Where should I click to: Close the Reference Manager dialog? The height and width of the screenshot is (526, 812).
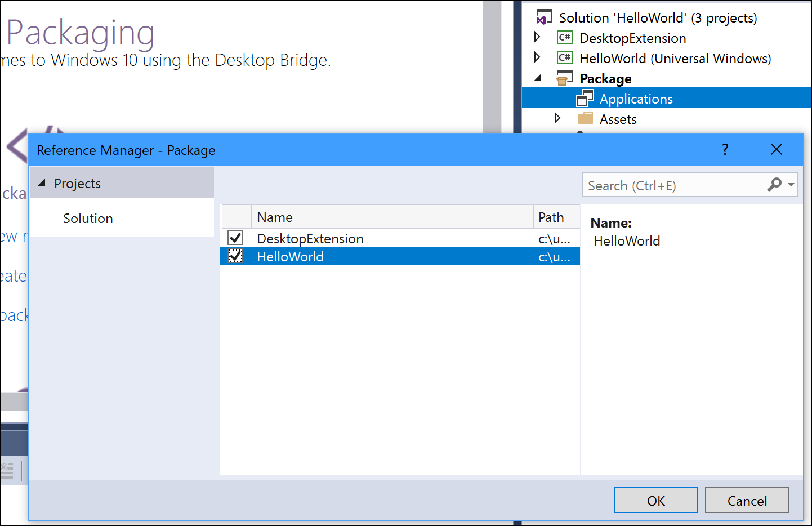(777, 149)
